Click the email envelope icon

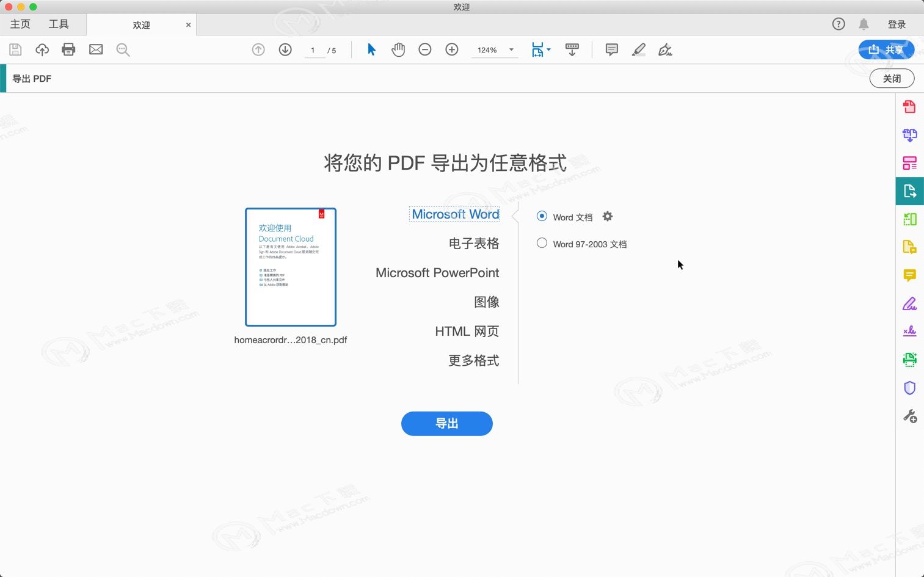click(96, 49)
